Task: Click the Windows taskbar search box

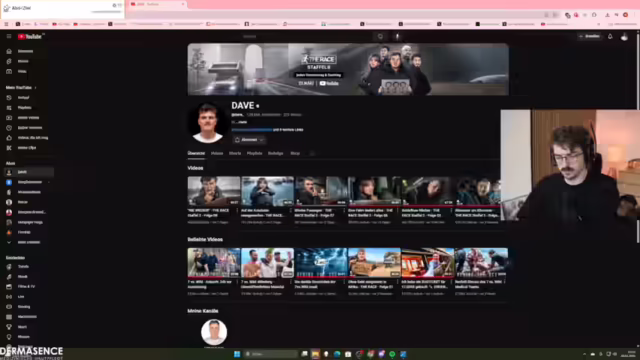Action: click(x=271, y=354)
